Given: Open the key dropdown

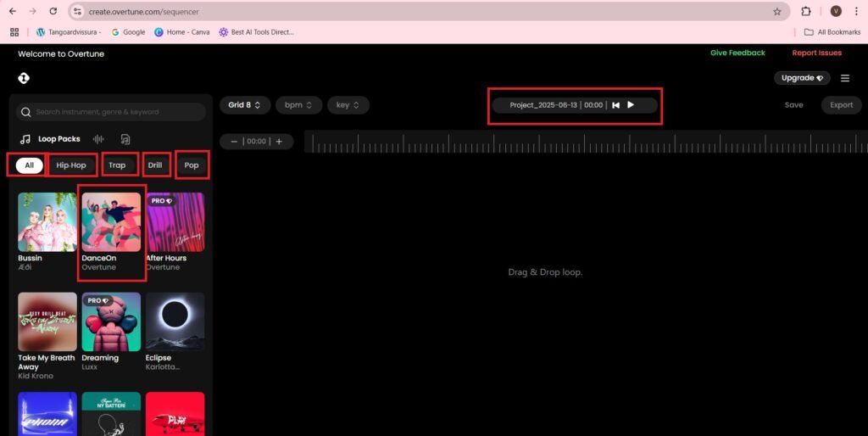Looking at the screenshot, I should [348, 104].
